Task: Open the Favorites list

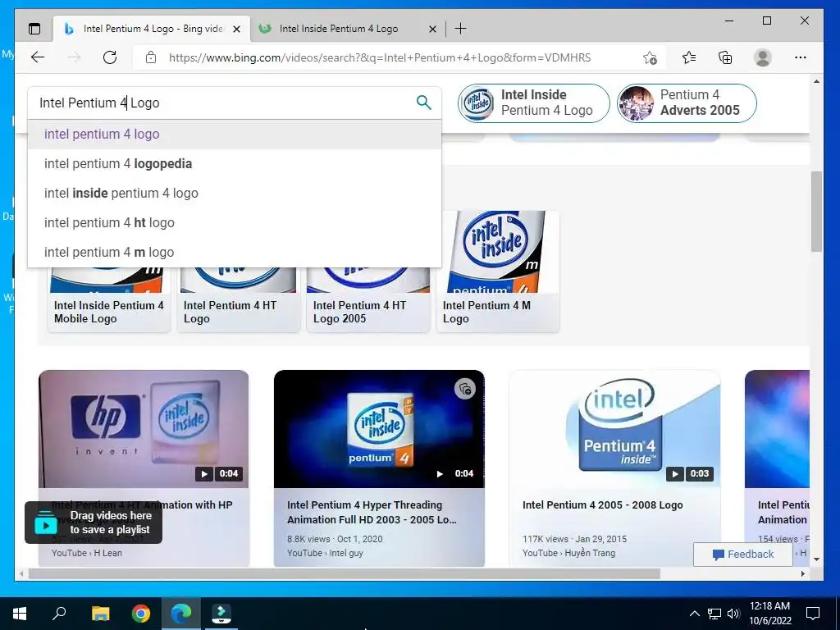Action: (x=689, y=57)
